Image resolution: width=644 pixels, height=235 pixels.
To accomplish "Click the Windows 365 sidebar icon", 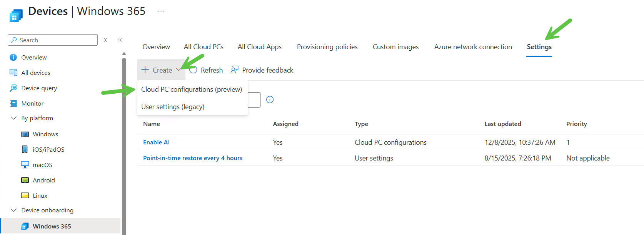I will tap(25, 226).
